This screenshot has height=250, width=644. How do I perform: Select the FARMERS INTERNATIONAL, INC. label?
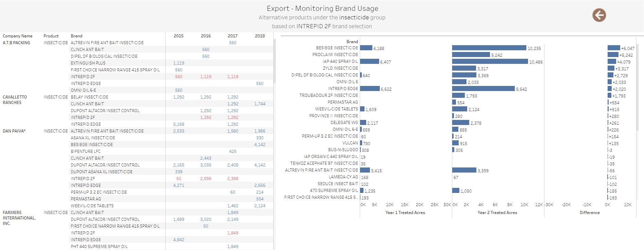click(19, 218)
